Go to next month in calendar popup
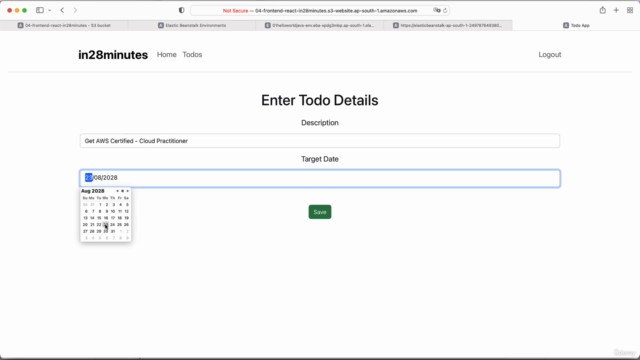The height and width of the screenshot is (360, 640). 127,191
